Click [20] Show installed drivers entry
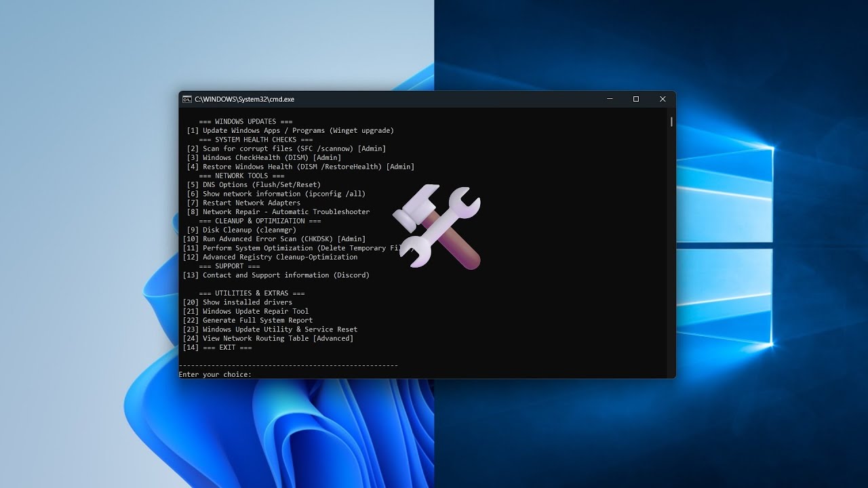The height and width of the screenshot is (488, 868). [x=237, y=302]
